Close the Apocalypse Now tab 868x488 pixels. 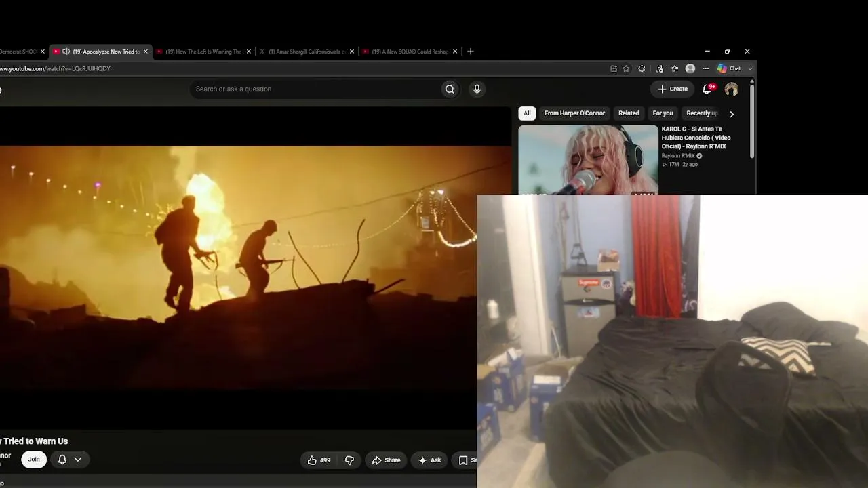[145, 52]
